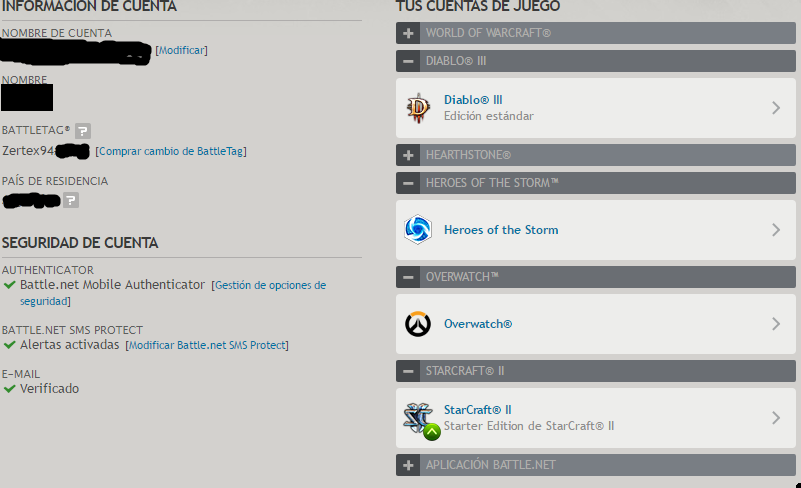The width and height of the screenshot is (801, 488).
Task: Click the NOMBRE DE CUENTA label
Action: (x=57, y=33)
